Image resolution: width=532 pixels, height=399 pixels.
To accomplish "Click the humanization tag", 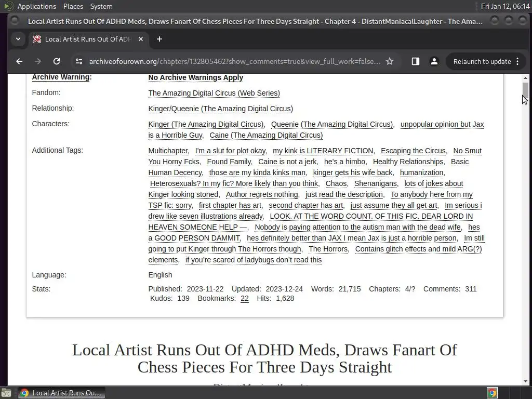I will 422,172.
